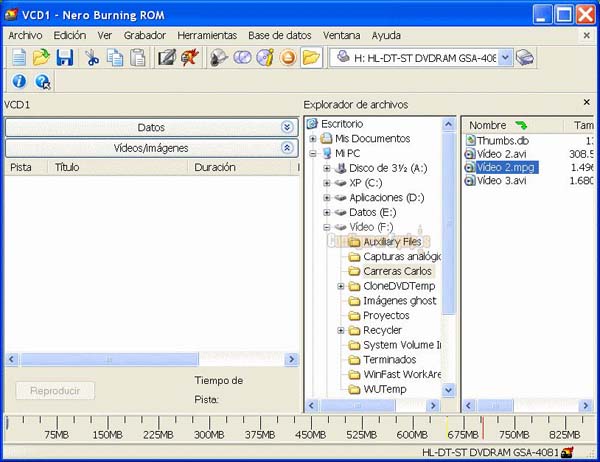Choose recorder with the drive icon right of combo box

click(525, 58)
